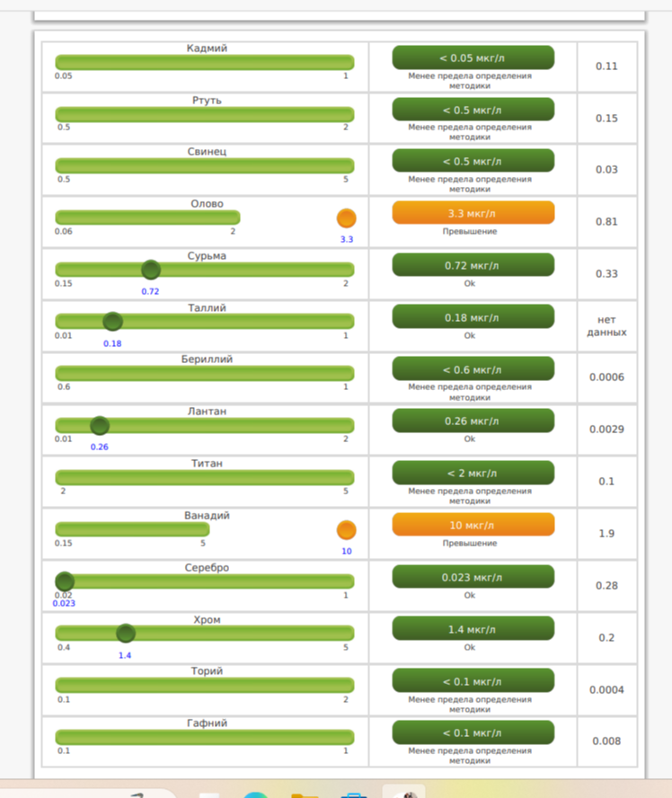Click the orange 10 мкг/л result badge
The image size is (672, 798).
473,525
